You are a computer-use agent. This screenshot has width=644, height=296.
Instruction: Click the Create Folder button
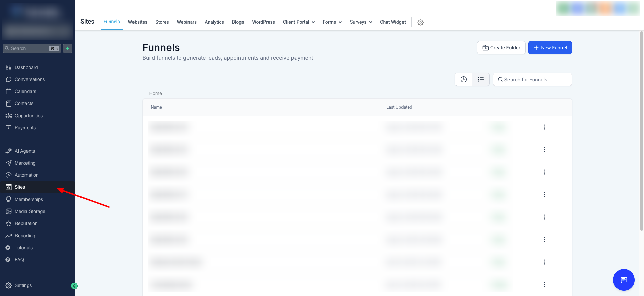coord(501,48)
